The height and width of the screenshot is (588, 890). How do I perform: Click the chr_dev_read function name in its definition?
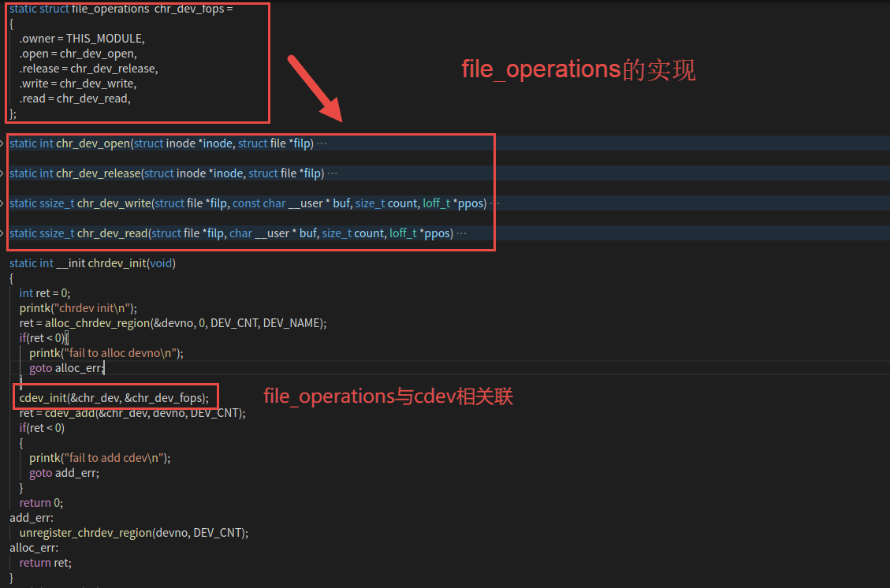tap(113, 233)
